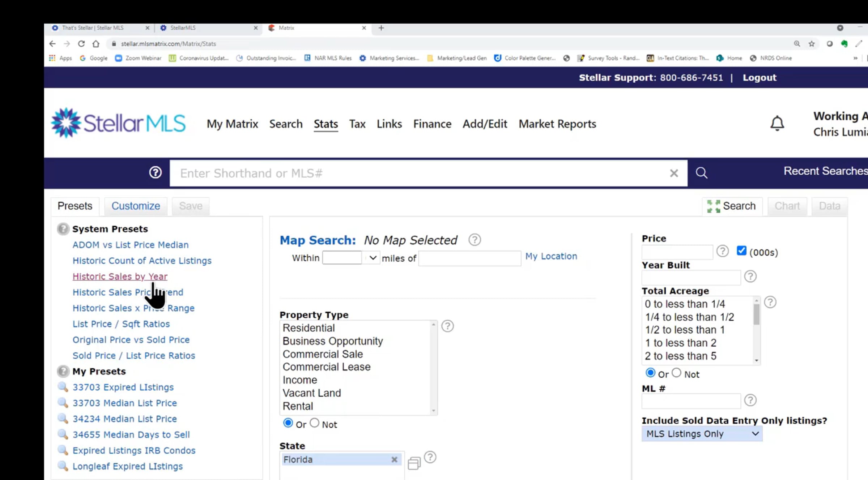Open State field help icon
The width and height of the screenshot is (868, 480).
(x=430, y=457)
